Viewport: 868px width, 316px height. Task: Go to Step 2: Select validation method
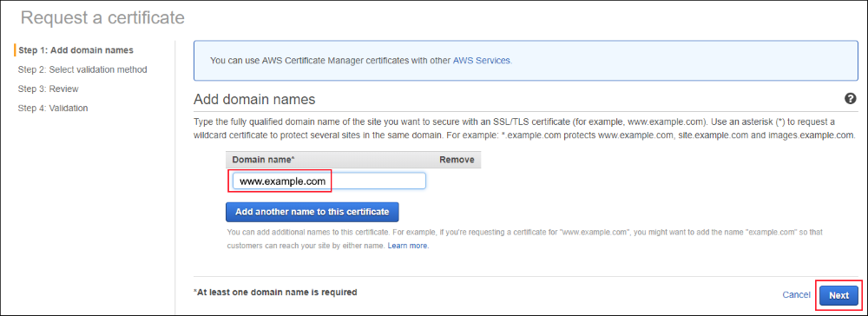click(82, 69)
